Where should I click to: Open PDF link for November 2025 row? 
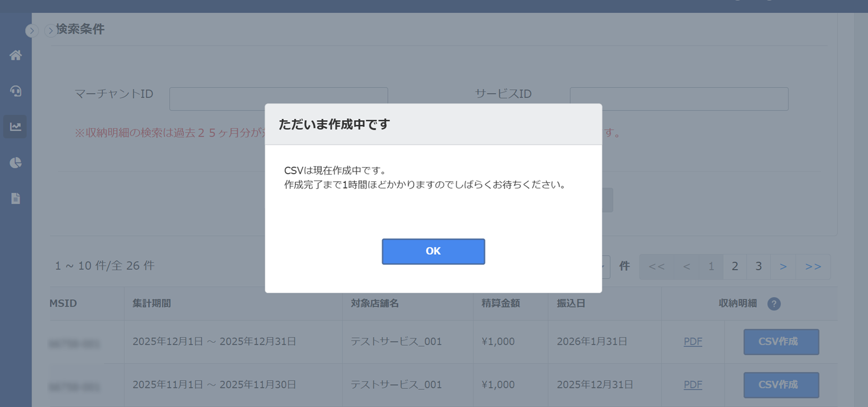coord(693,384)
